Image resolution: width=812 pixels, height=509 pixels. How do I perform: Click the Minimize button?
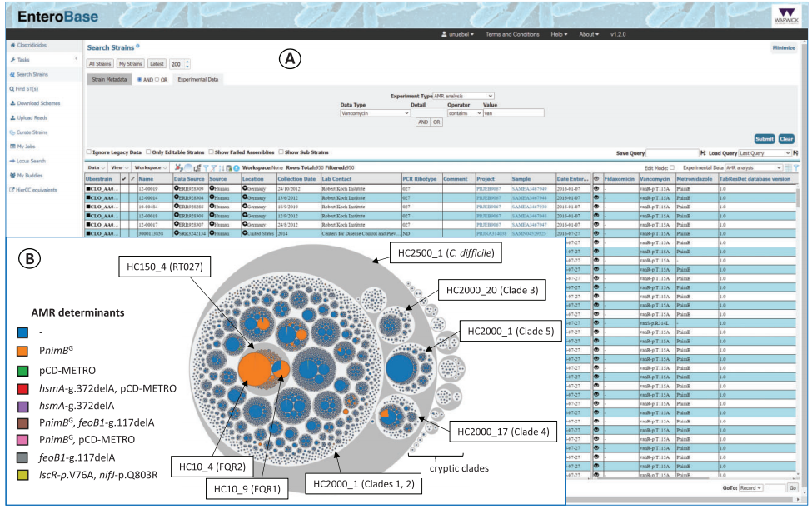(784, 48)
